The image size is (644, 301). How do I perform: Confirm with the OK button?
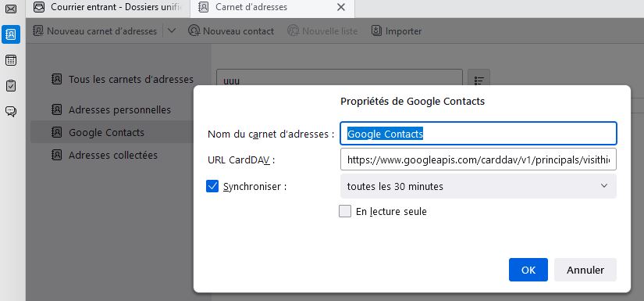[x=528, y=270]
